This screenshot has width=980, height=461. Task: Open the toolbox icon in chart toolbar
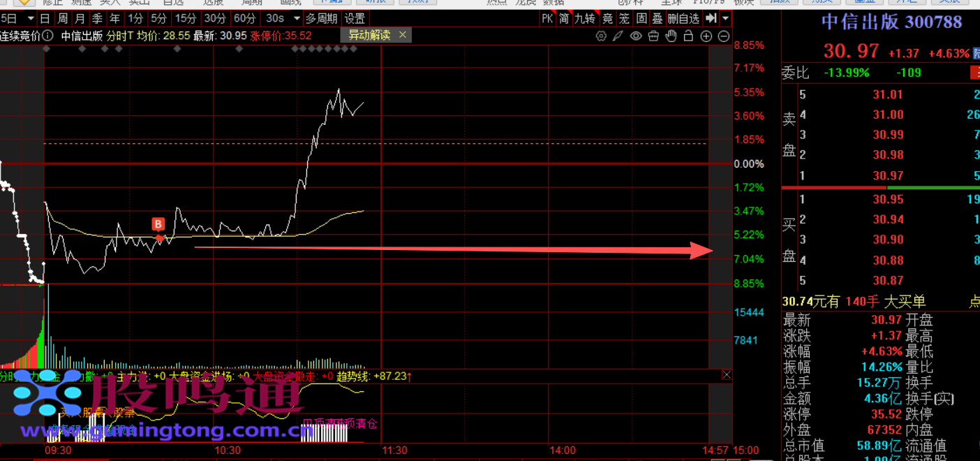(654, 36)
